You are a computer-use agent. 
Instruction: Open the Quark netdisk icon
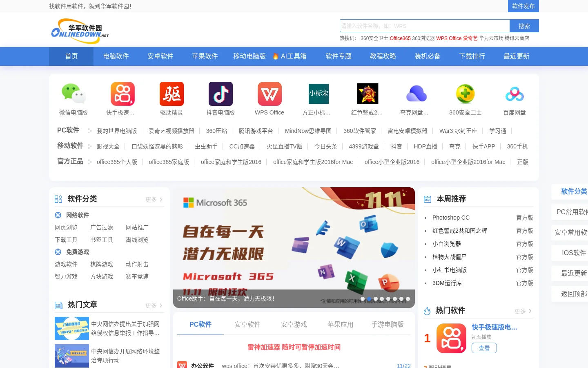pos(416,94)
